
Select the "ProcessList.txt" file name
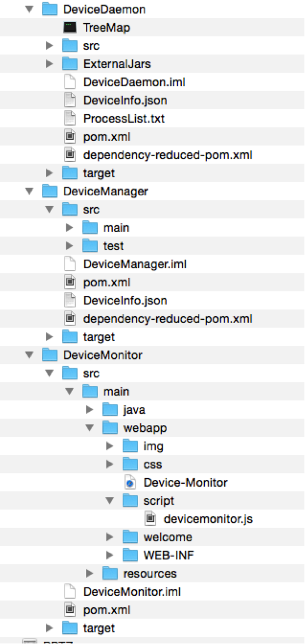123,118
